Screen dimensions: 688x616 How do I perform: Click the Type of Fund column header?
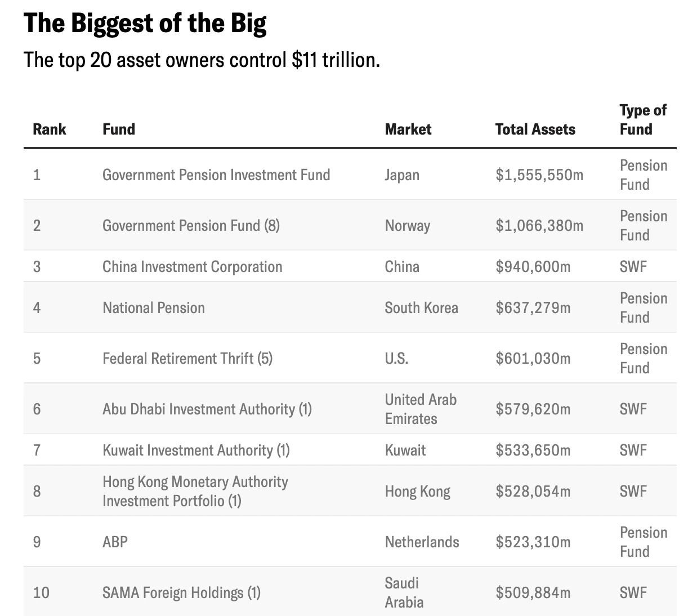tap(643, 119)
